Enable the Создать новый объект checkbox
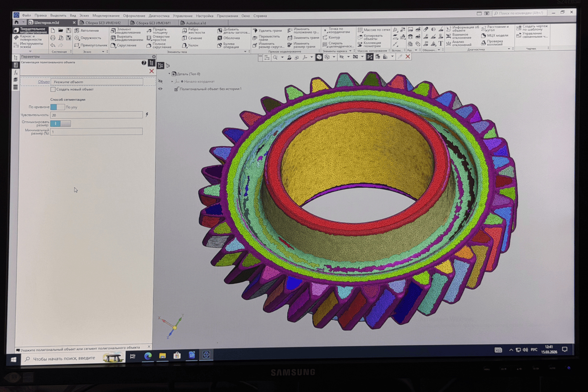The image size is (588, 392). coord(53,89)
